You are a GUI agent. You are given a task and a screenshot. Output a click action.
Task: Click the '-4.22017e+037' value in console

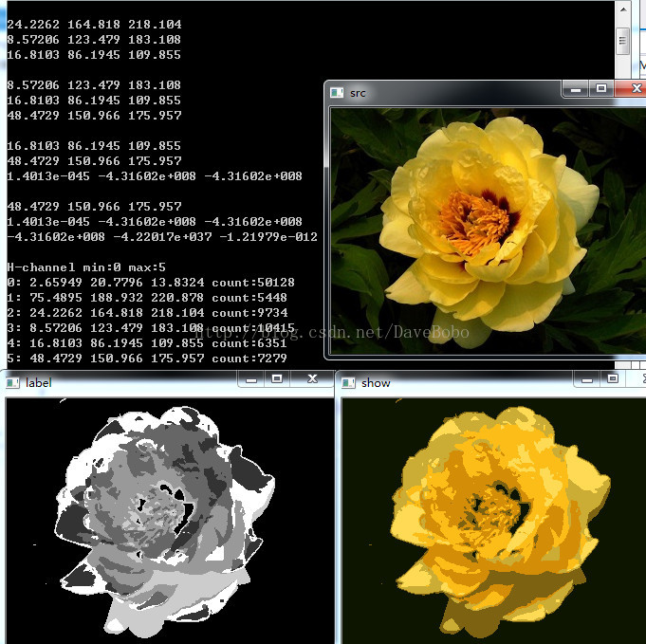[162, 237]
